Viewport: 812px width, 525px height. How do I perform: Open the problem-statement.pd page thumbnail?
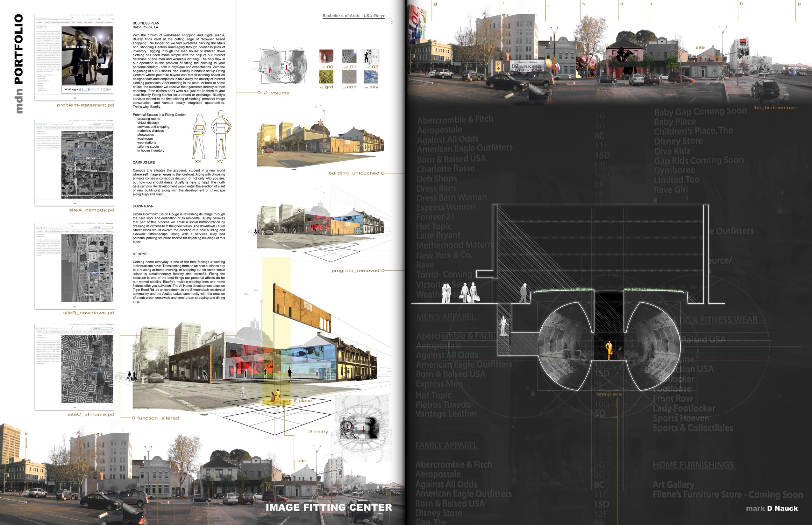click(75, 57)
